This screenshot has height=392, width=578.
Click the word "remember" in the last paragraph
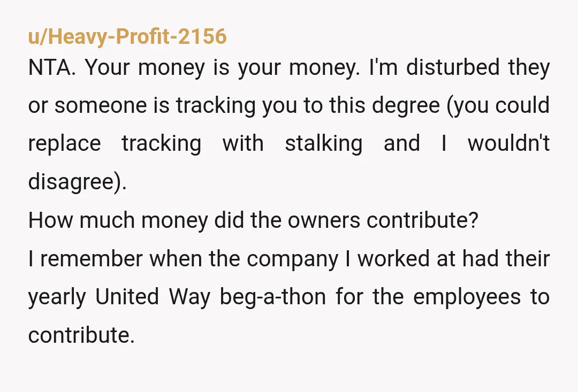click(92, 259)
